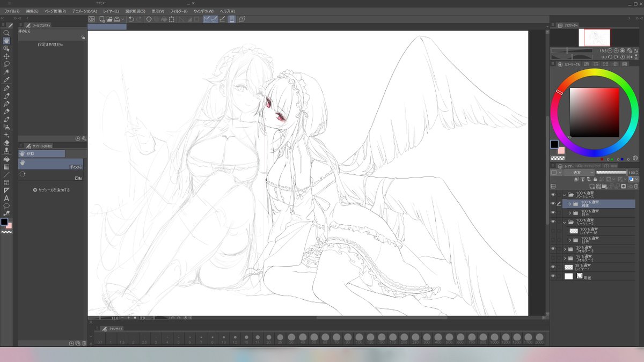Select the Operation object tool
This screenshot has width=644, height=362.
pyautogui.click(x=6, y=48)
